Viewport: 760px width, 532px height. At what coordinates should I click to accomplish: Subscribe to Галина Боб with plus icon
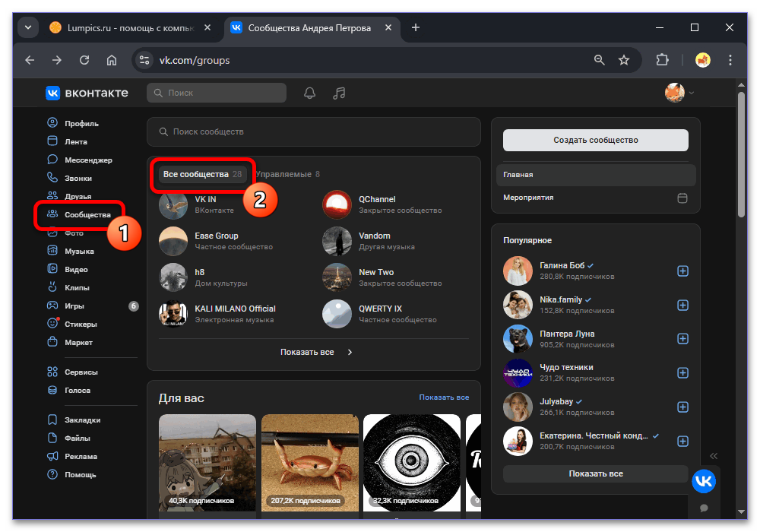[682, 271]
